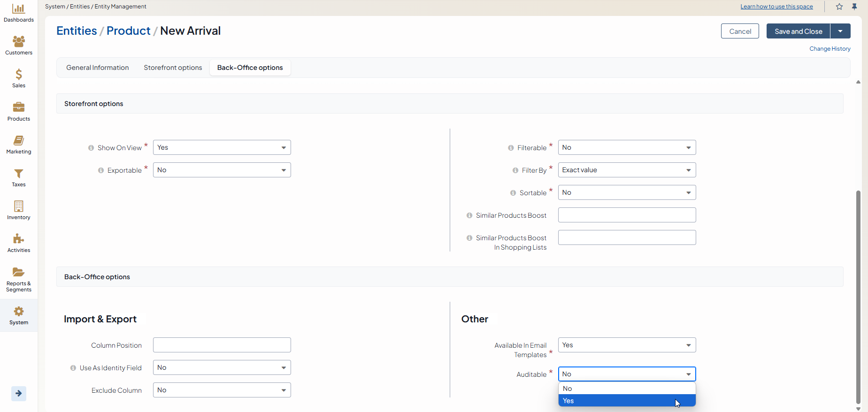Expand the Filter By dropdown
This screenshot has width=868, height=412.
(x=627, y=170)
